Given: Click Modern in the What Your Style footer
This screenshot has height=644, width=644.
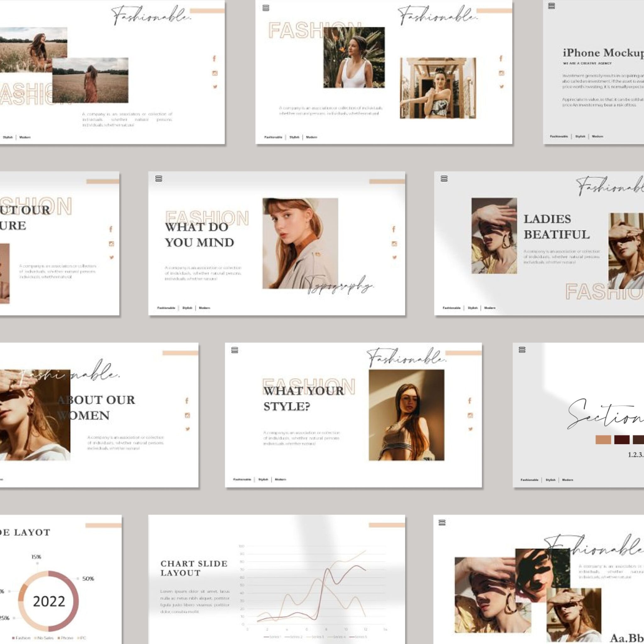Looking at the screenshot, I should [280, 479].
